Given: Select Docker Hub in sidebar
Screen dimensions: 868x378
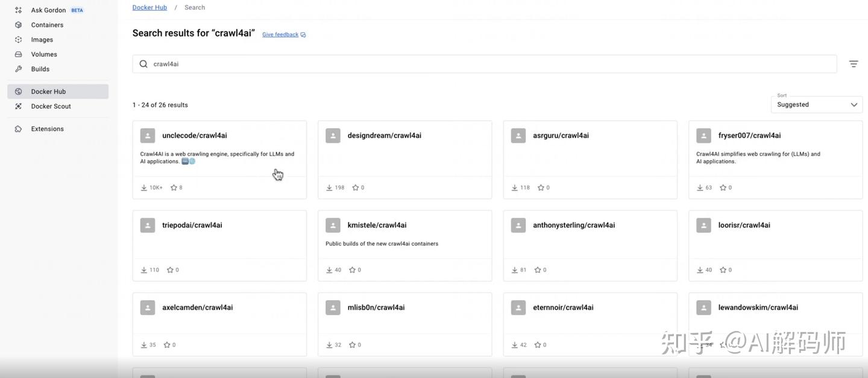Looking at the screenshot, I should 58,92.
